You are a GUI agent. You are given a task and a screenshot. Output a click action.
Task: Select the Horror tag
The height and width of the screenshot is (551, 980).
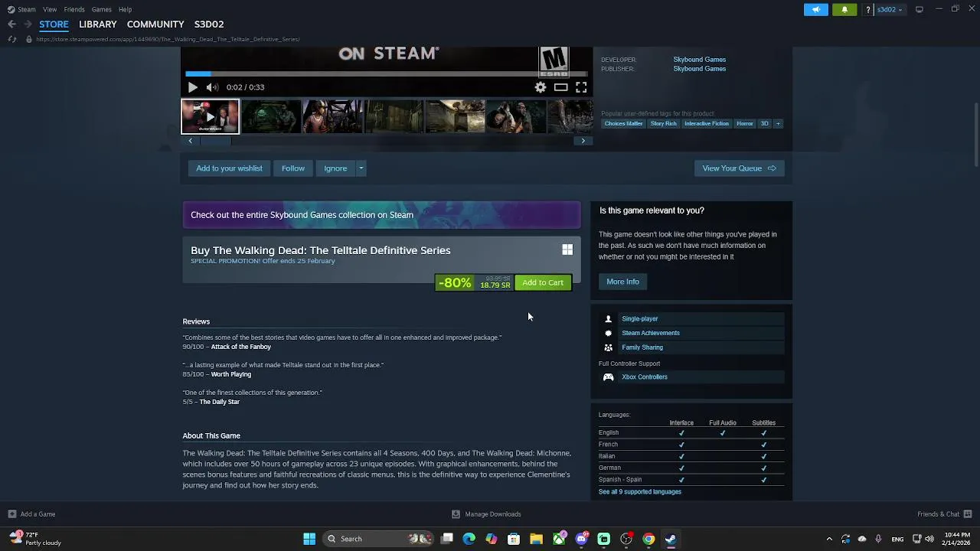[x=745, y=123]
